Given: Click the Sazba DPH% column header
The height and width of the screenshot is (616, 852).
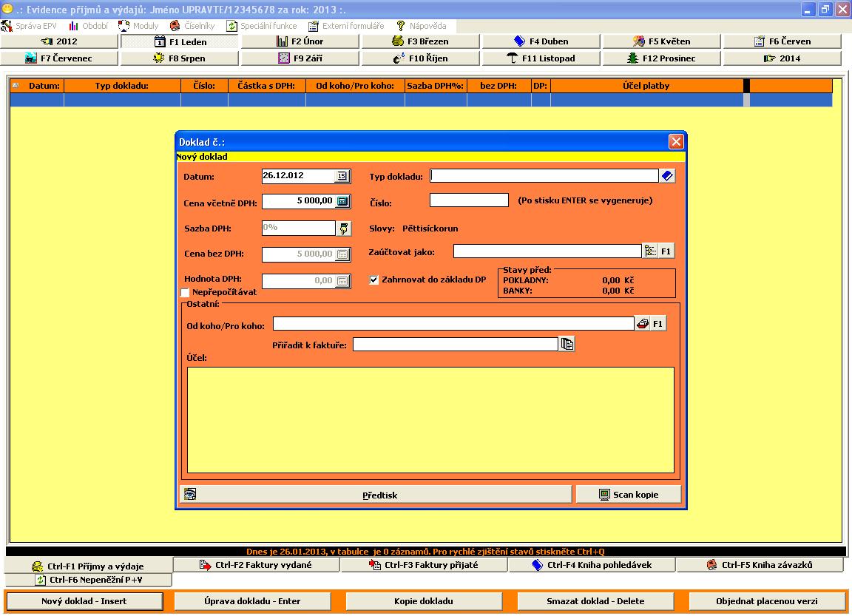Looking at the screenshot, I should tap(436, 86).
